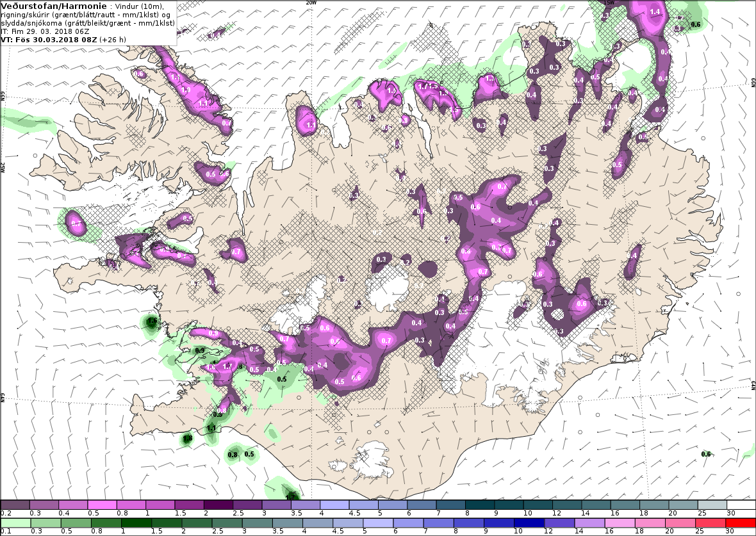The image size is (756, 536).
Task: Select top legend swatch starting at 7
Action: click(451, 505)
